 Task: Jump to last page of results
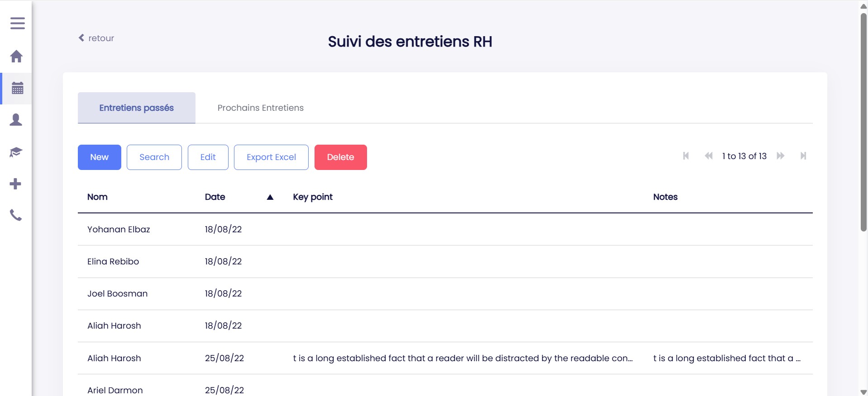pyautogui.click(x=803, y=156)
